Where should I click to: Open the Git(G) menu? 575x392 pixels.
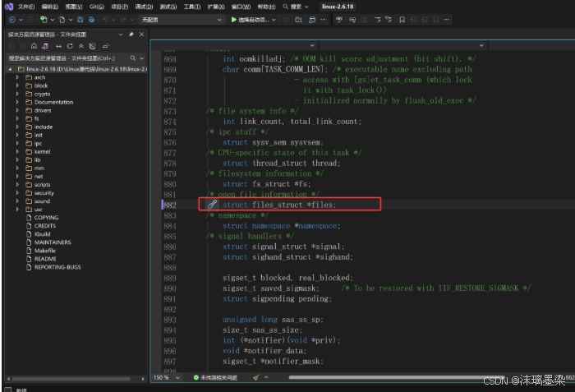(x=97, y=7)
